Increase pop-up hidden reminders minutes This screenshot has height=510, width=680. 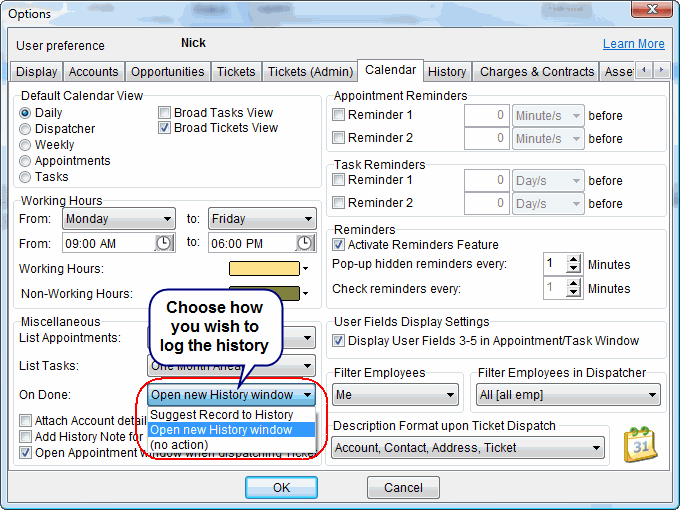tap(574, 260)
